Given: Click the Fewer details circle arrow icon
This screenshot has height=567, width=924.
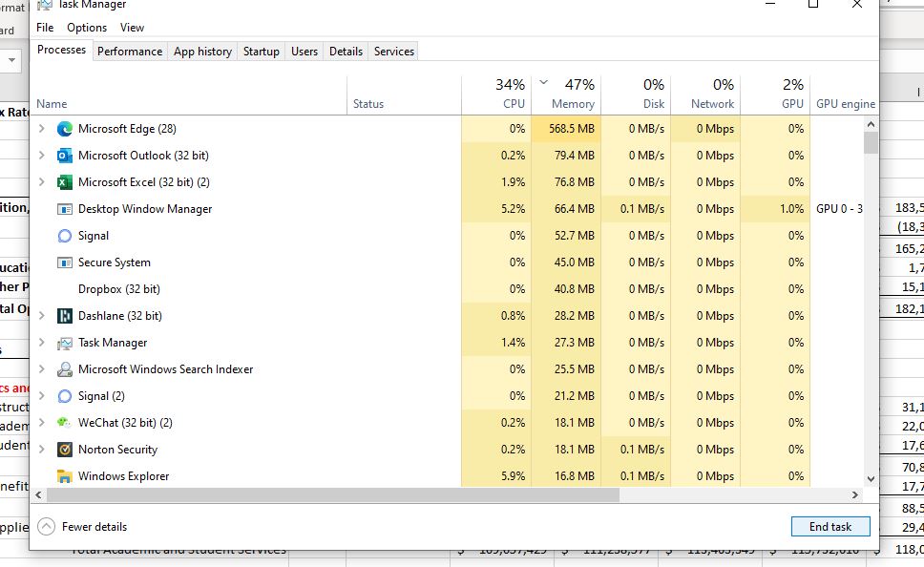Looking at the screenshot, I should point(47,526).
